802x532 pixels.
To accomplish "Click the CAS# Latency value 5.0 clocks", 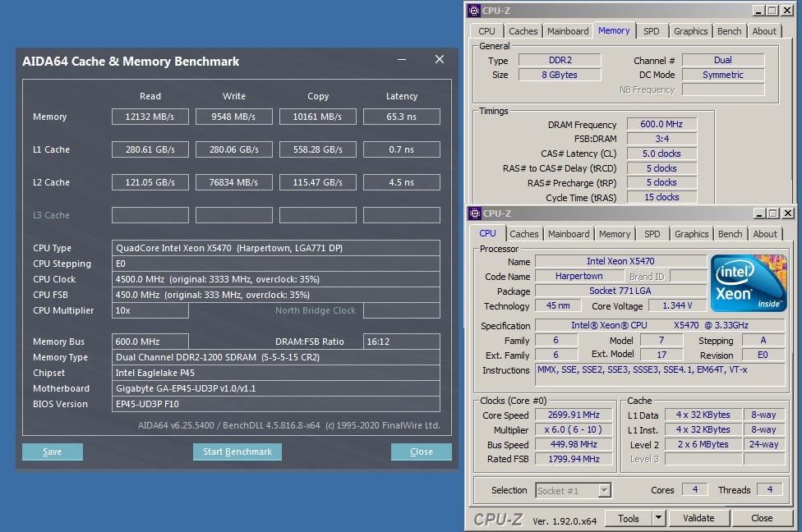I will tap(661, 154).
